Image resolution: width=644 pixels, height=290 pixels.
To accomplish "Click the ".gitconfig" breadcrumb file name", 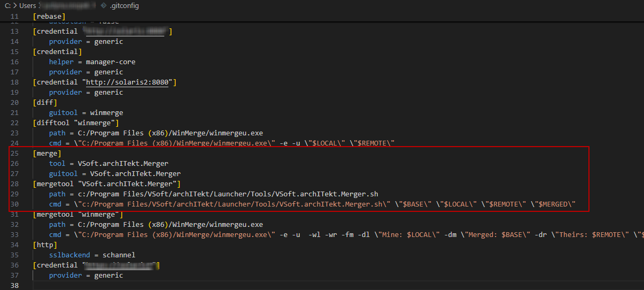I will point(124,6).
